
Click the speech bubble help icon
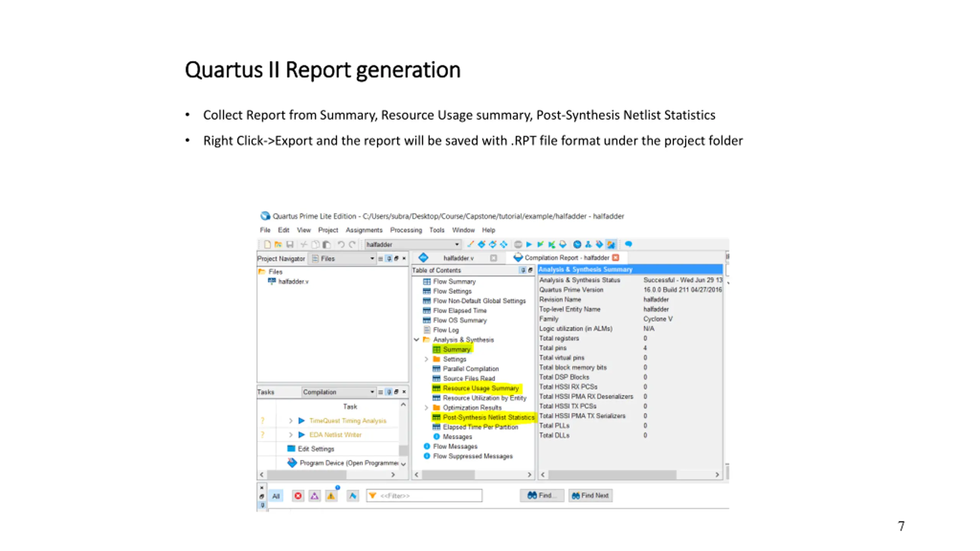(628, 244)
